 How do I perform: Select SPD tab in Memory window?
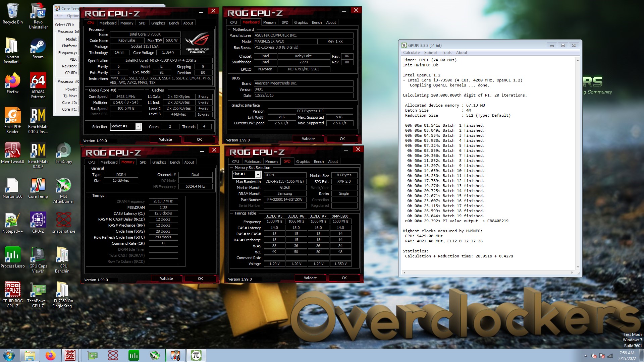pos(143,162)
